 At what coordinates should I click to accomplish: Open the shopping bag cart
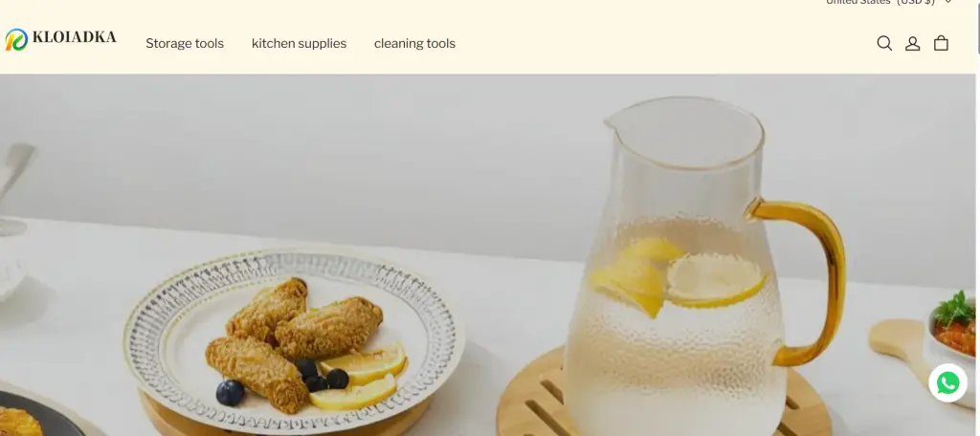(941, 43)
